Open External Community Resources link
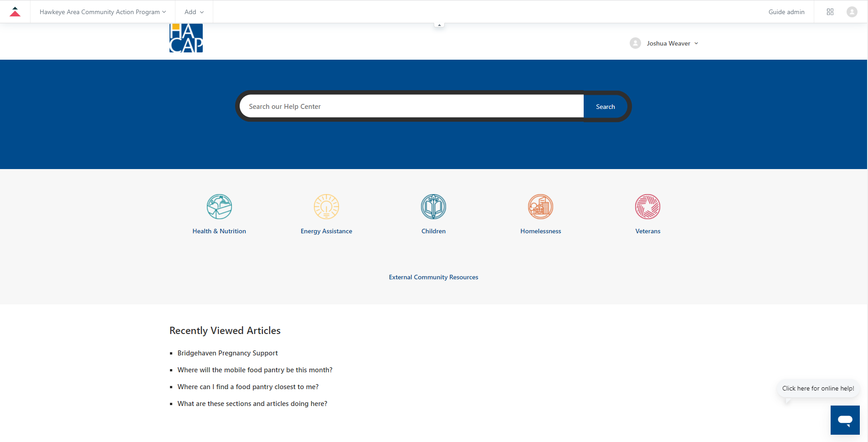The image size is (868, 442). click(433, 277)
